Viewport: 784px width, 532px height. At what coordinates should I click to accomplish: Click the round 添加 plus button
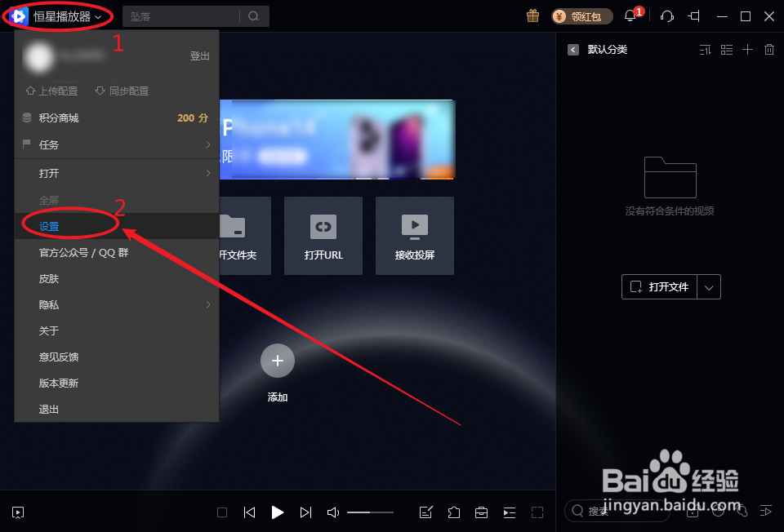click(x=278, y=361)
